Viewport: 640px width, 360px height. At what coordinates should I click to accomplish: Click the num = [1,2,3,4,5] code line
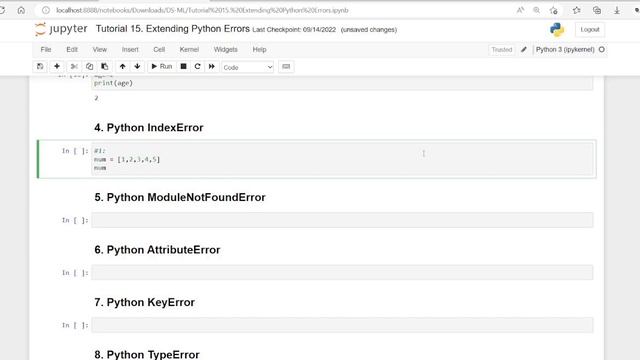point(127,159)
